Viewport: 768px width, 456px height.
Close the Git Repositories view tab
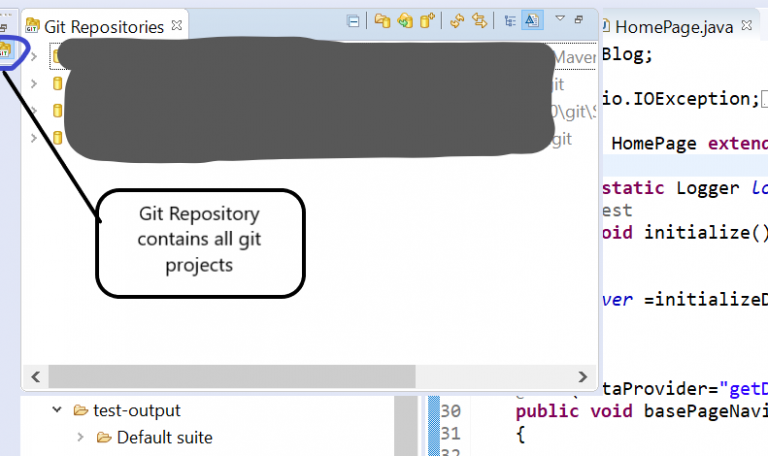[177, 25]
